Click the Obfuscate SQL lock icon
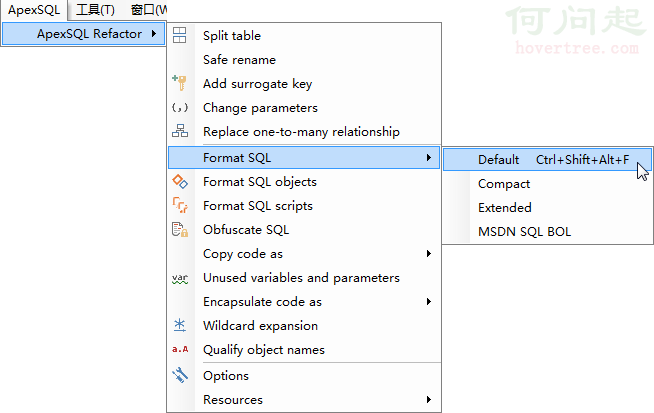Image resolution: width=654 pixels, height=413 pixels. [180, 229]
